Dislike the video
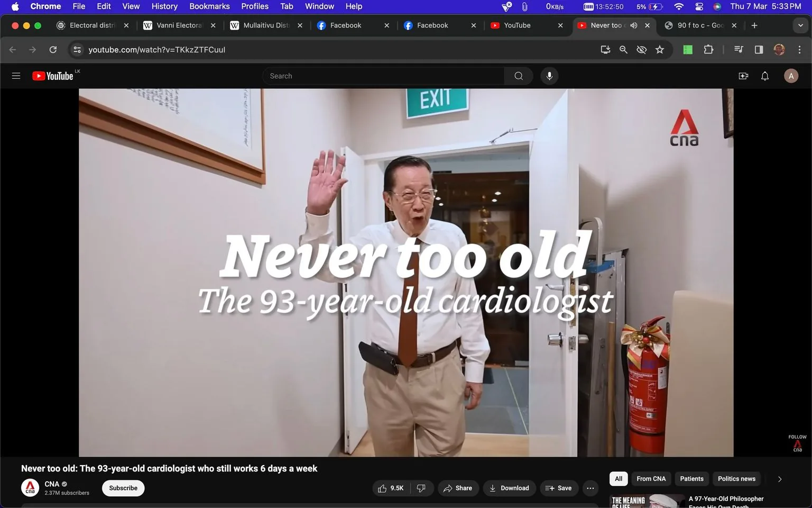The width and height of the screenshot is (812, 508). [421, 488]
